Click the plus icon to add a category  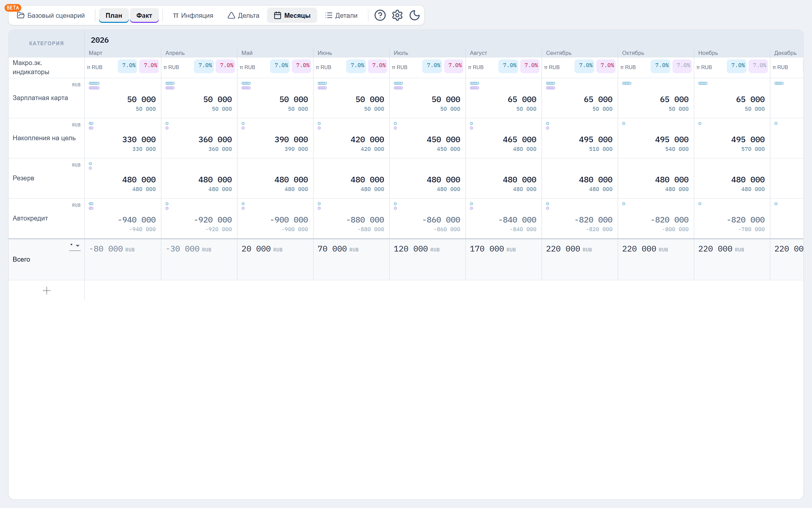47,291
